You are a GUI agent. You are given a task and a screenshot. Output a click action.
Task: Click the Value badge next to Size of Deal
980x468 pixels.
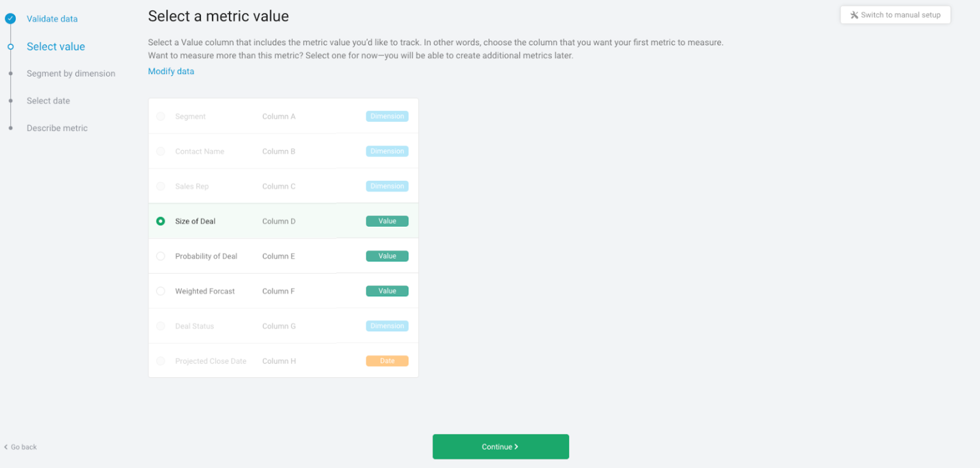pyautogui.click(x=387, y=221)
